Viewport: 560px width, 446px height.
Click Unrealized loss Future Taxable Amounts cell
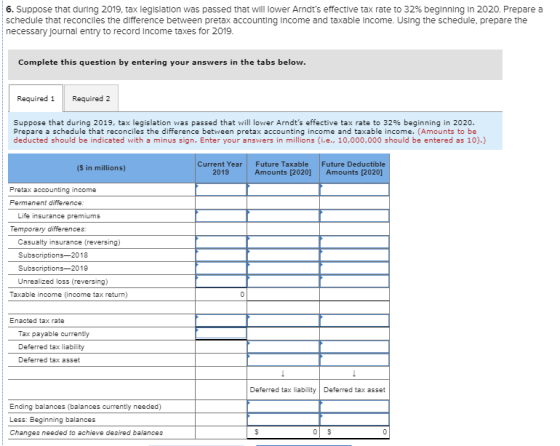283,281
